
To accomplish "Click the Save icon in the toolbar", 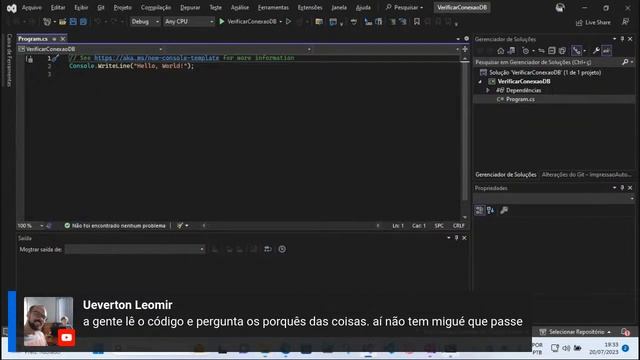I will [73, 22].
